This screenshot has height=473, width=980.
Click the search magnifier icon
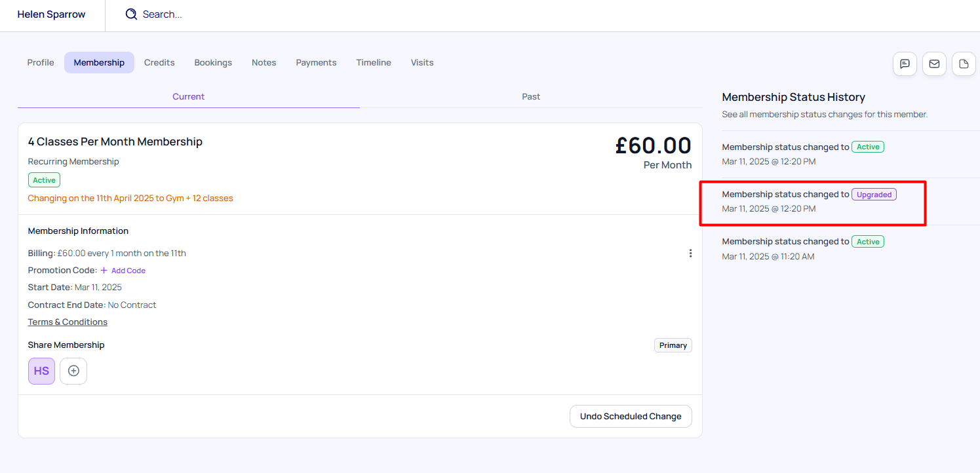131,14
